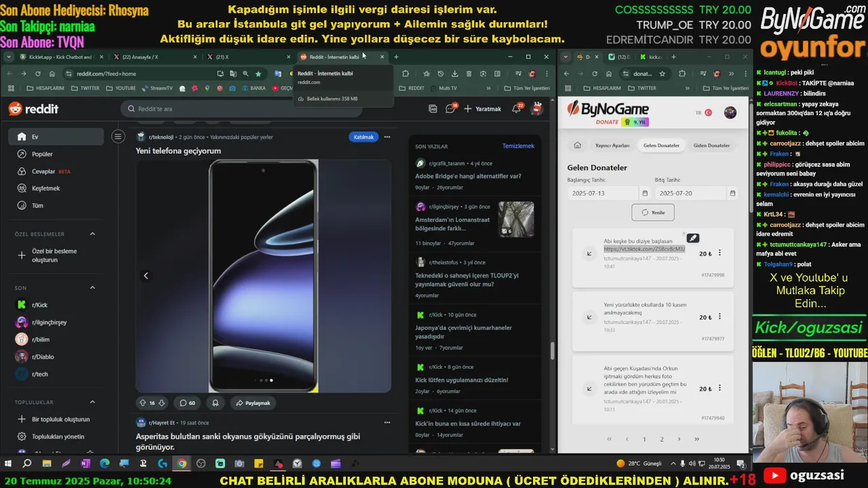The width and height of the screenshot is (868, 488).
Task: Open Reddit chat messages icon
Action: (x=450, y=108)
